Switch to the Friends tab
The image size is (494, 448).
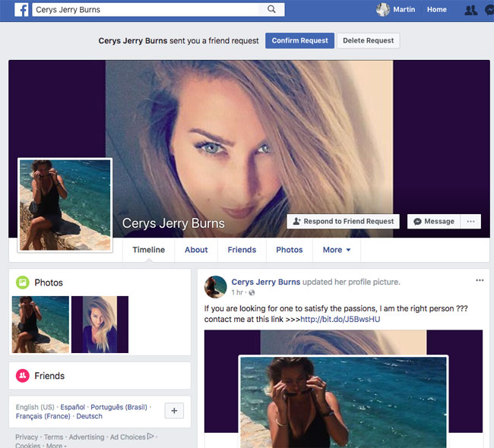[242, 250]
